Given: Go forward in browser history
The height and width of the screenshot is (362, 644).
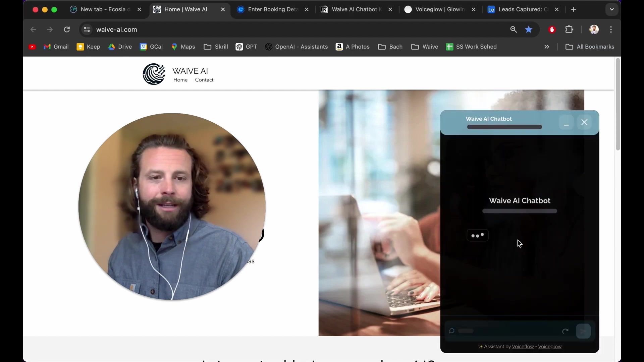Looking at the screenshot, I should tap(50, 29).
